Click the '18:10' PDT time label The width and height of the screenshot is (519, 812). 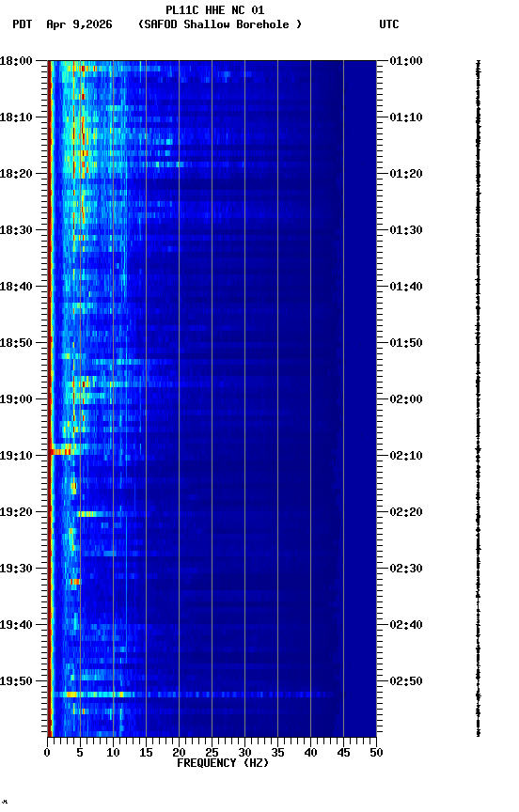click(16, 117)
